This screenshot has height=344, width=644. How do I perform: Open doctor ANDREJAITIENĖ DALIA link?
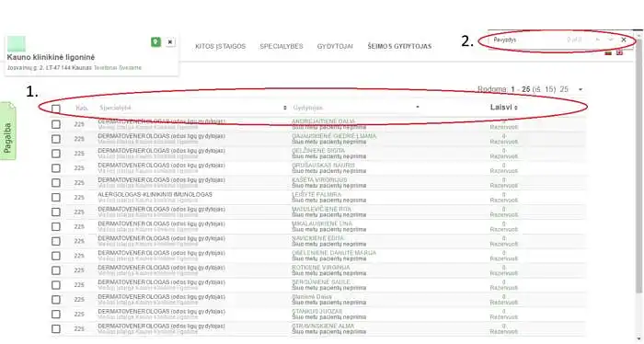pyautogui.click(x=323, y=121)
